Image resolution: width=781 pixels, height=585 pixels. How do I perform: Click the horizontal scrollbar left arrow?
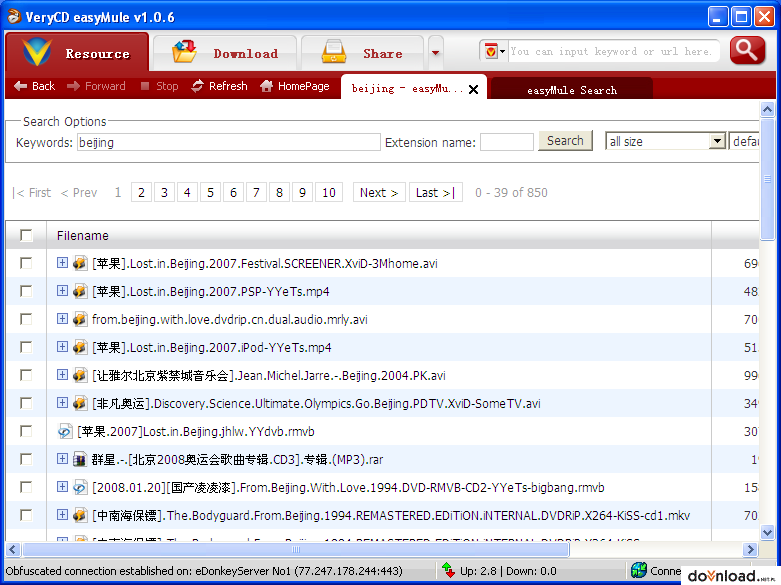click(x=13, y=550)
